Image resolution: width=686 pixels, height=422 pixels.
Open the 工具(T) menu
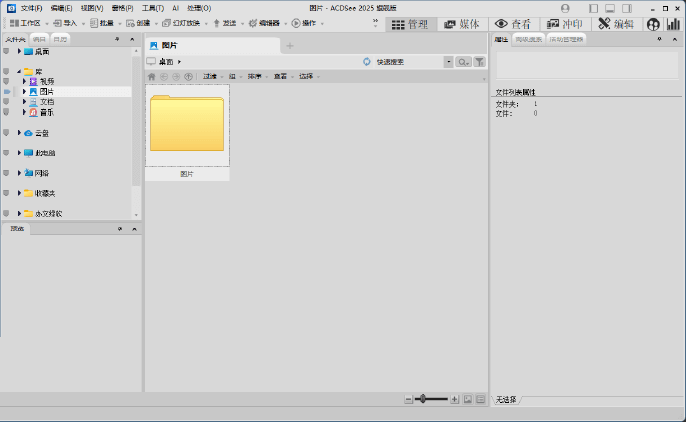pyautogui.click(x=153, y=8)
